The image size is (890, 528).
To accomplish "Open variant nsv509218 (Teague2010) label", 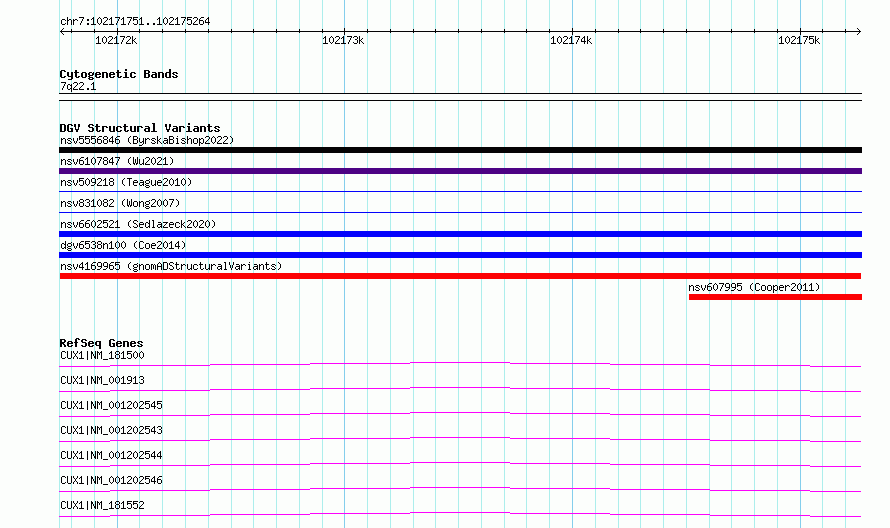I will click(126, 182).
